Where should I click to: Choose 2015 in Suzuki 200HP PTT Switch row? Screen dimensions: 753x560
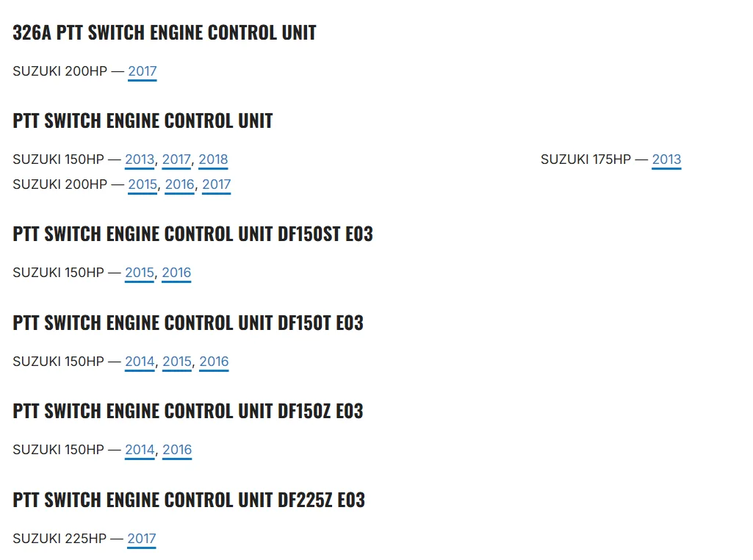[143, 184]
